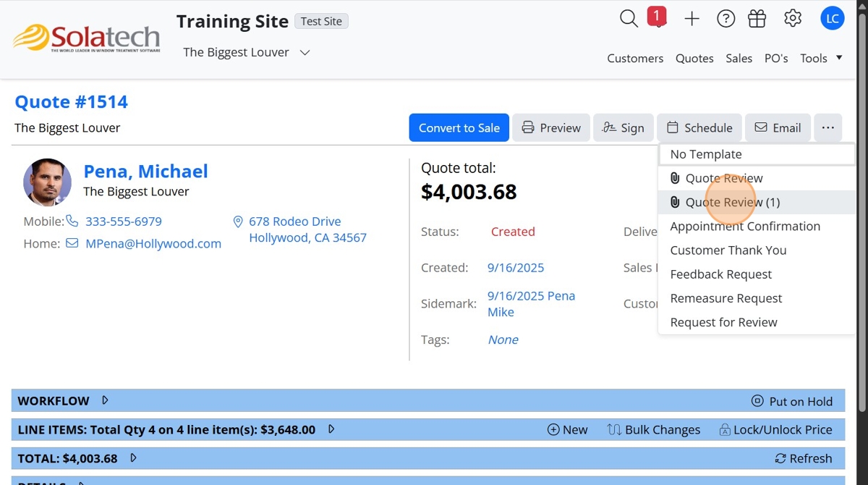Open the more actions ellipsis button
868x485 pixels.
(828, 127)
